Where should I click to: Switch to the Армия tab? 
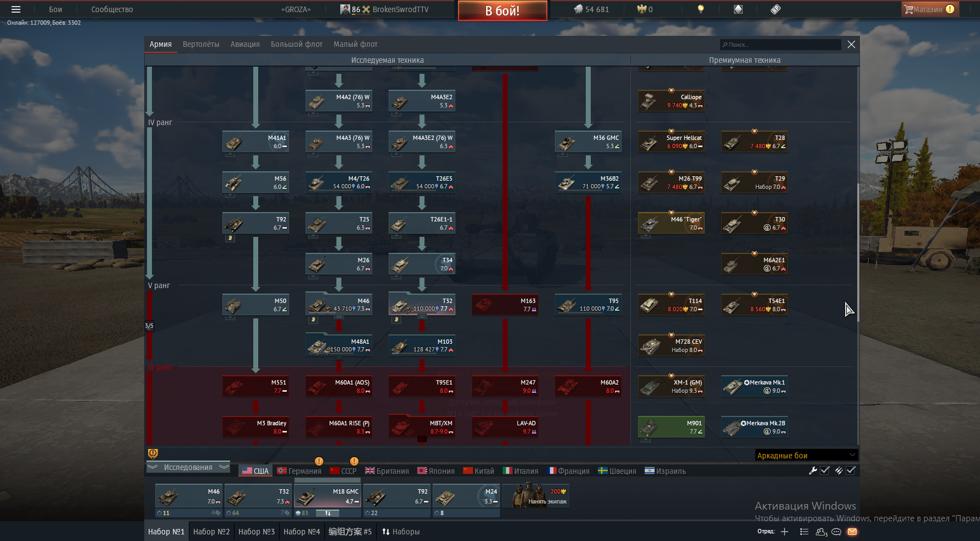tap(161, 44)
